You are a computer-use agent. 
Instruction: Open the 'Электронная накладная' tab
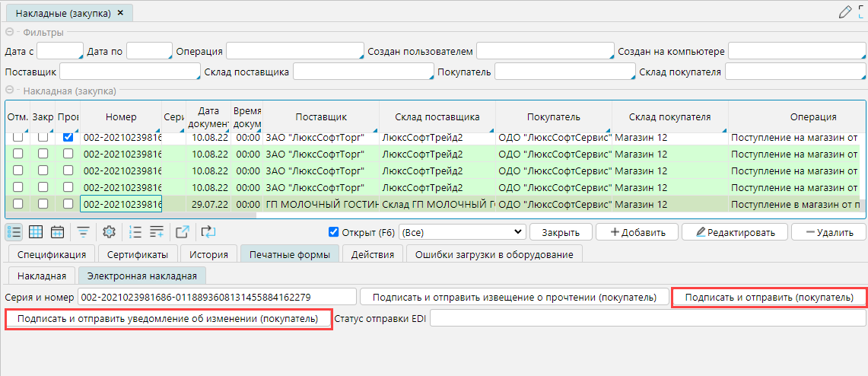(x=142, y=276)
